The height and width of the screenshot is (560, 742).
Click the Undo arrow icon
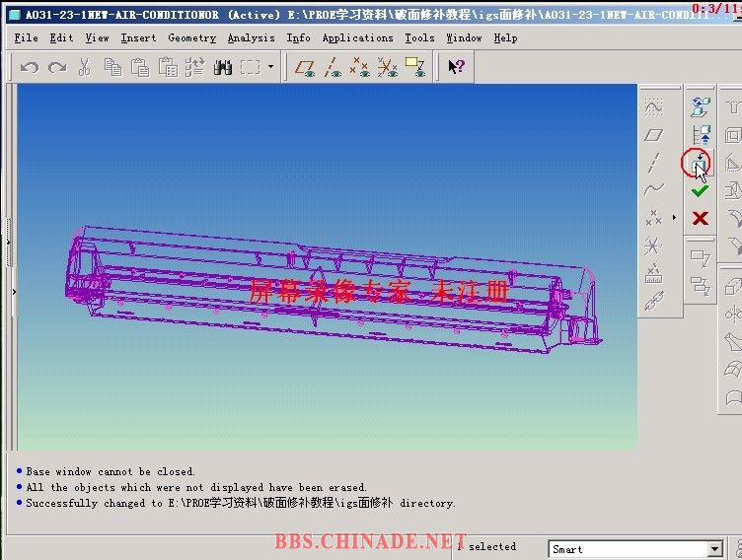[30, 68]
